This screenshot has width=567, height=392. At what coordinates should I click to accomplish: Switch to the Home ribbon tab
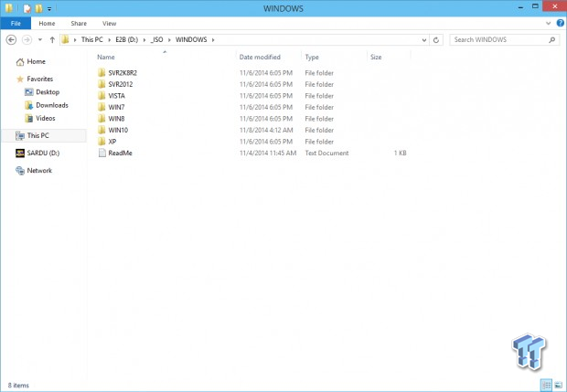(x=47, y=24)
